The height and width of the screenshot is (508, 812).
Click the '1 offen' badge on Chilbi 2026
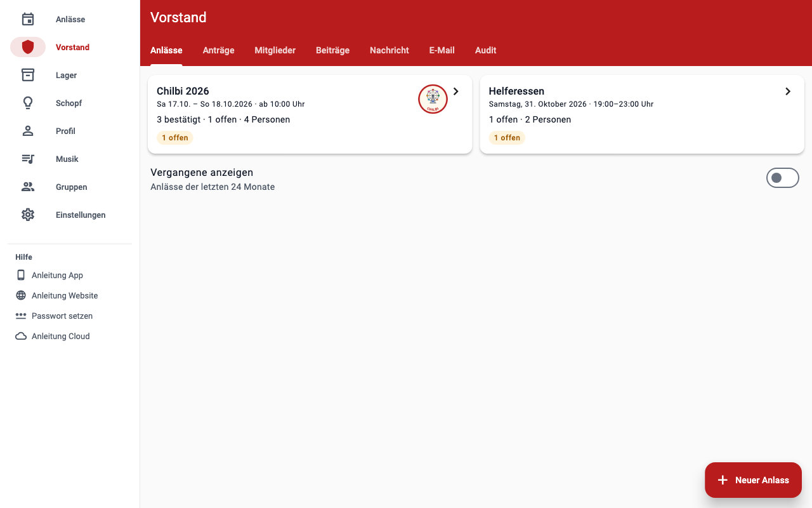(x=174, y=138)
